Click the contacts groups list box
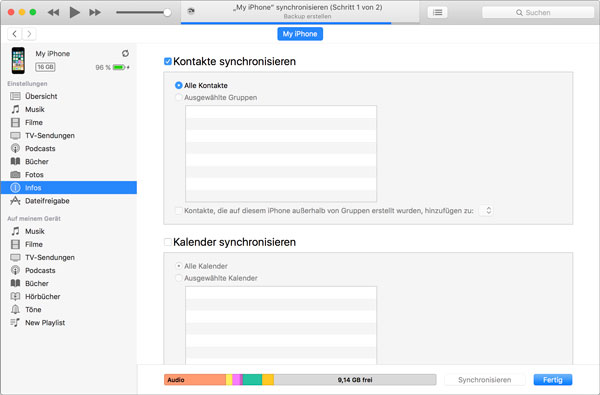This screenshot has width=600, height=395. (281, 154)
